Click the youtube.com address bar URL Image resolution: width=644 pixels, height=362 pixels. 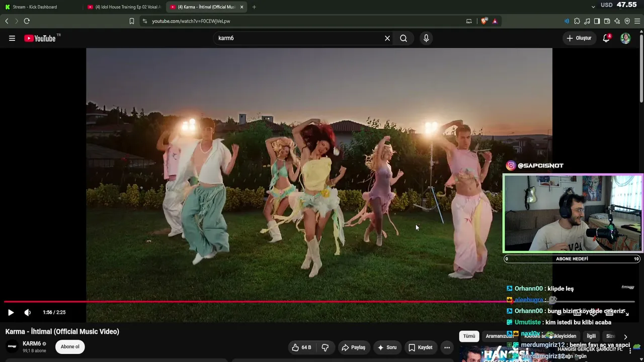191,21
